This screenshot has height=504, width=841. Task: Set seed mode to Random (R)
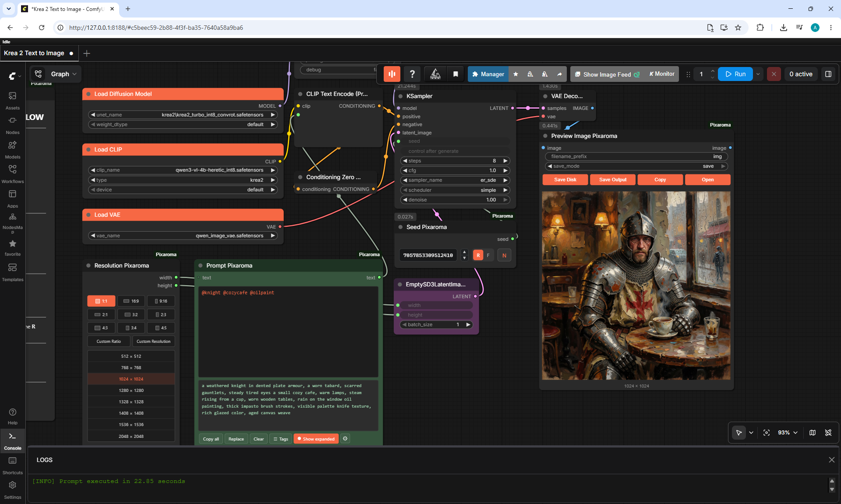point(478,255)
